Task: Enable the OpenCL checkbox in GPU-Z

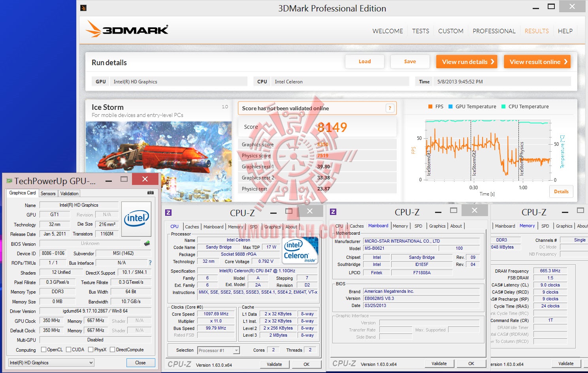Action: [44, 350]
